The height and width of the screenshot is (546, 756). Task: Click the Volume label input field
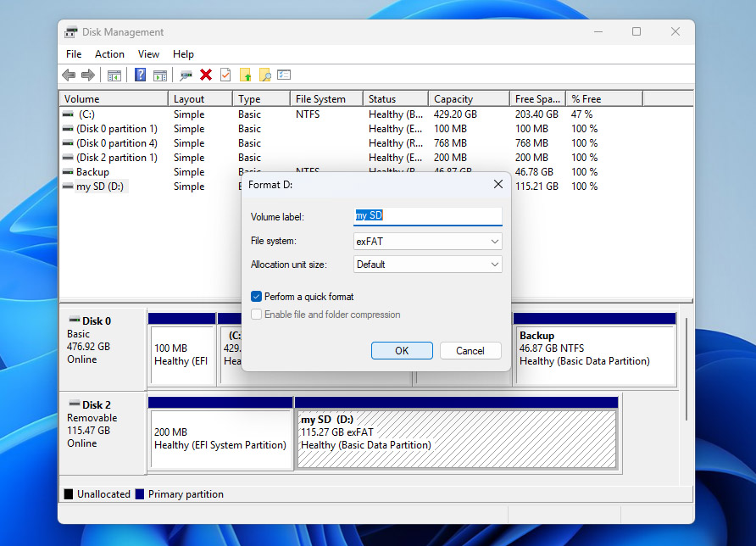[428, 216]
